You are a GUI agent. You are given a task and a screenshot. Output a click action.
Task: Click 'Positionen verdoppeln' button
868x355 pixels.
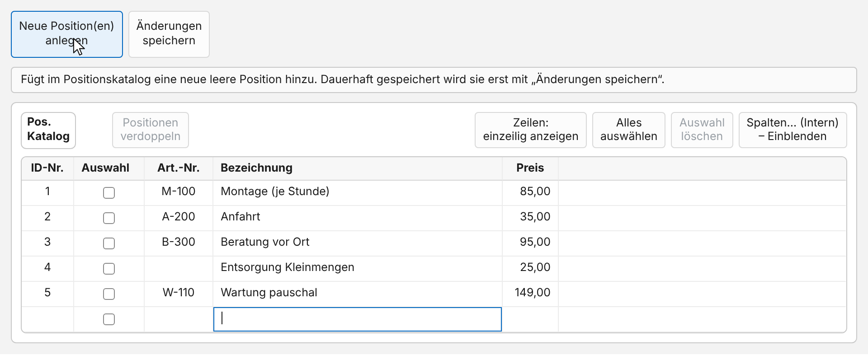coord(151,130)
